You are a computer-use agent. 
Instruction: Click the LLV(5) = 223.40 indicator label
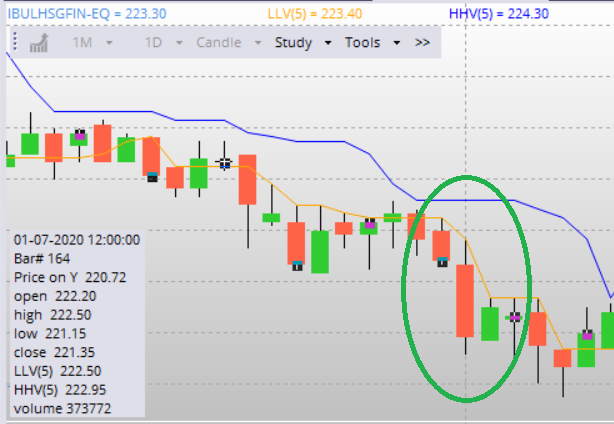click(x=315, y=14)
